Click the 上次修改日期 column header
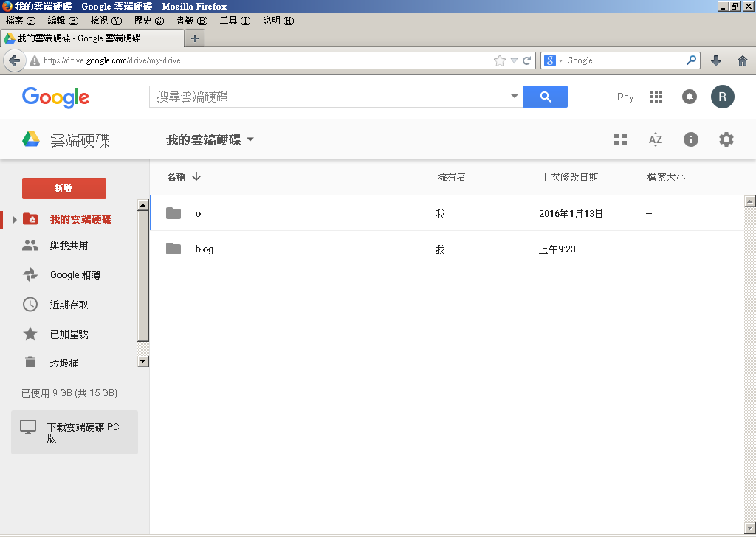The image size is (756, 537). [x=569, y=177]
